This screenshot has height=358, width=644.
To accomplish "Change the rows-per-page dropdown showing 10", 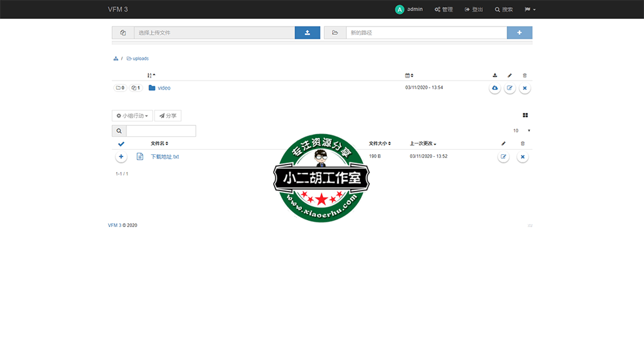I will tap(522, 131).
